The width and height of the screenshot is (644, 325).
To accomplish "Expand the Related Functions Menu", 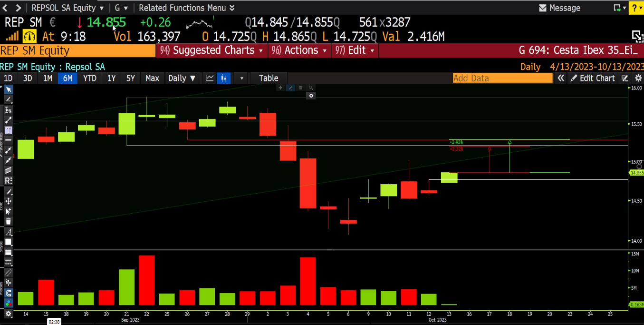I will [187, 8].
